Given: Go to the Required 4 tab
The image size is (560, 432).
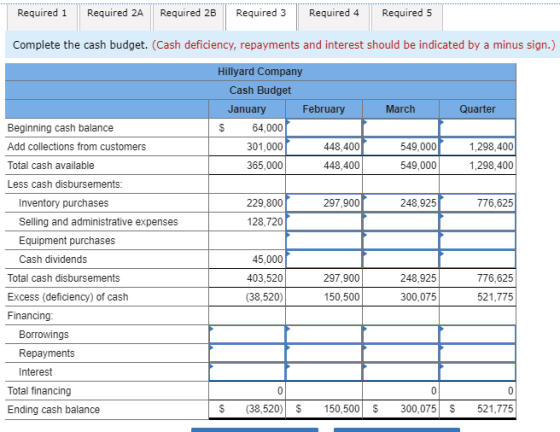Looking at the screenshot, I should [334, 16].
